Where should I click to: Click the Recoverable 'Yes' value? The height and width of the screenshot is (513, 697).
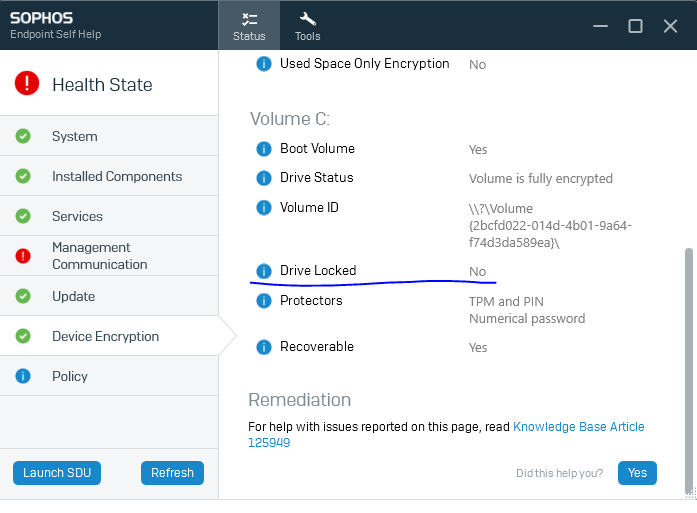tap(478, 348)
